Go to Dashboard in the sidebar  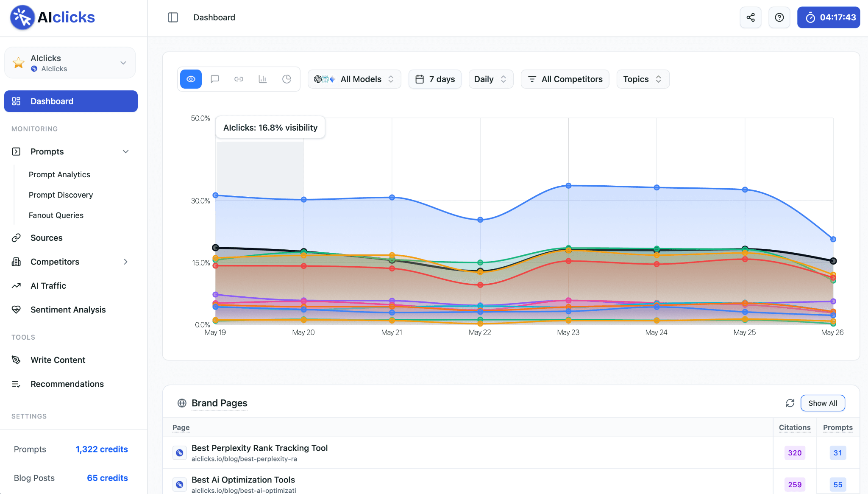point(71,101)
